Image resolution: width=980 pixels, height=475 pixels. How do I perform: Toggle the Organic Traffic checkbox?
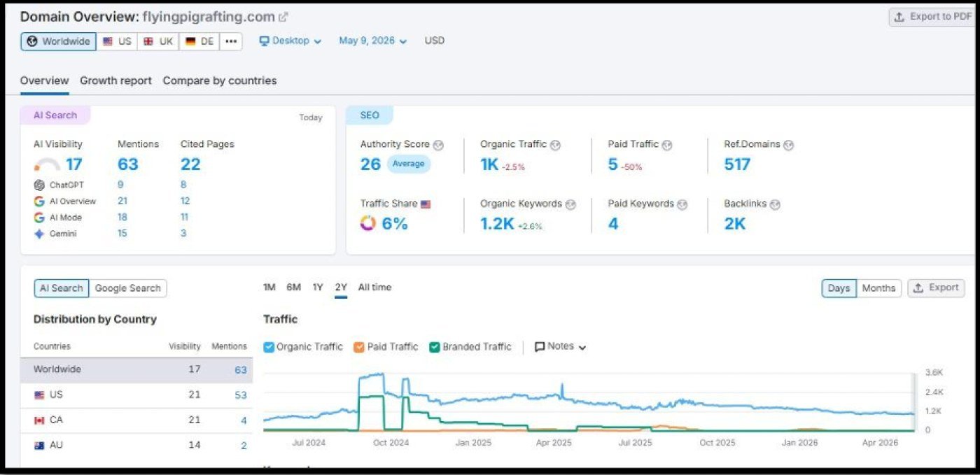[x=268, y=347]
